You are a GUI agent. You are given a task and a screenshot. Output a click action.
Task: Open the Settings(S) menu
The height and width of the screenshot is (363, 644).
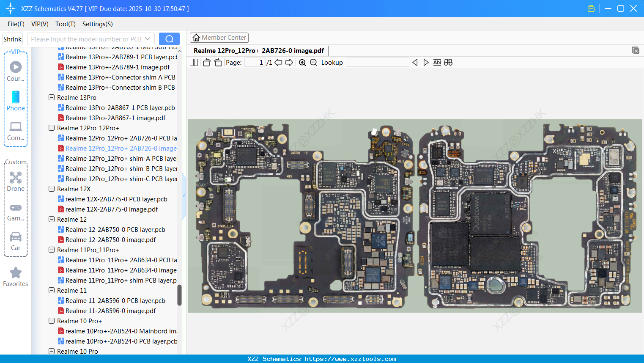97,24
